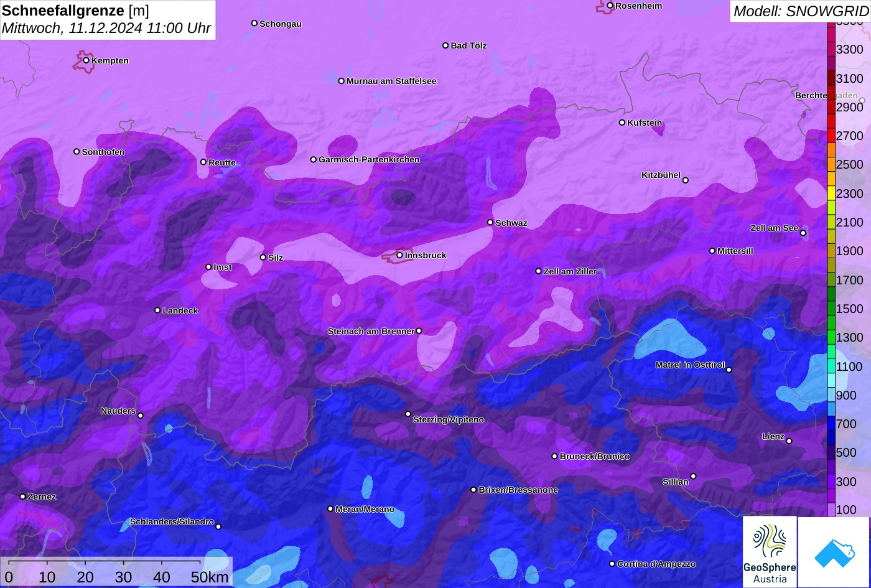This screenshot has height=588, width=871.
Task: Select the Meran/Merano marker dot
Action: point(330,509)
